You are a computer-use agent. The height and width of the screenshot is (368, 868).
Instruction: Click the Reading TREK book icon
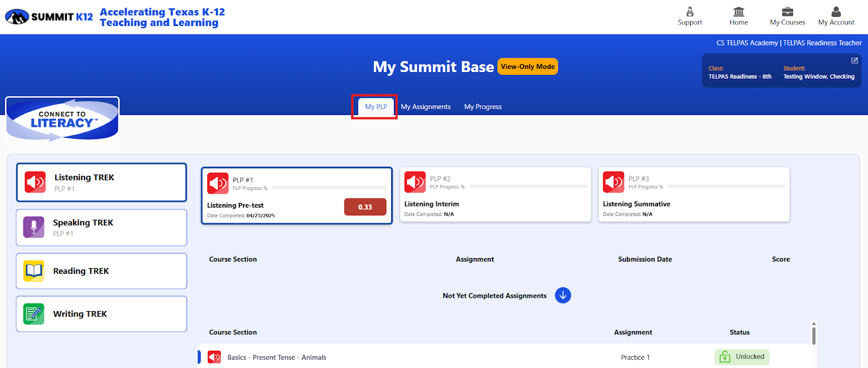click(x=34, y=271)
